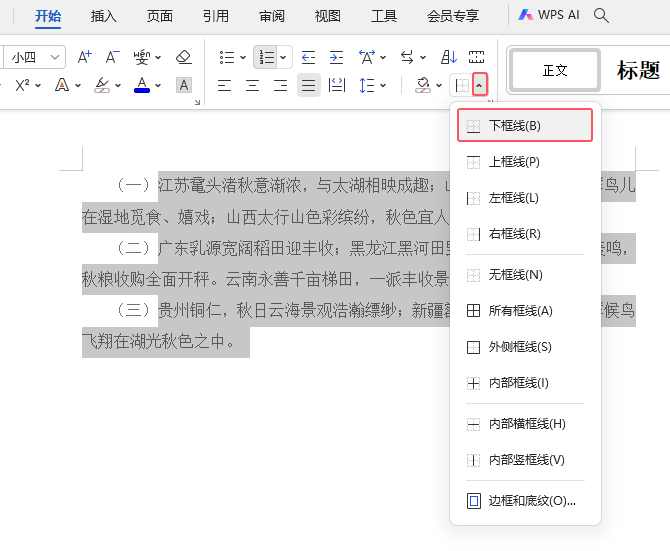
Task: Select 内部横框线(H) option
Action: [525, 424]
